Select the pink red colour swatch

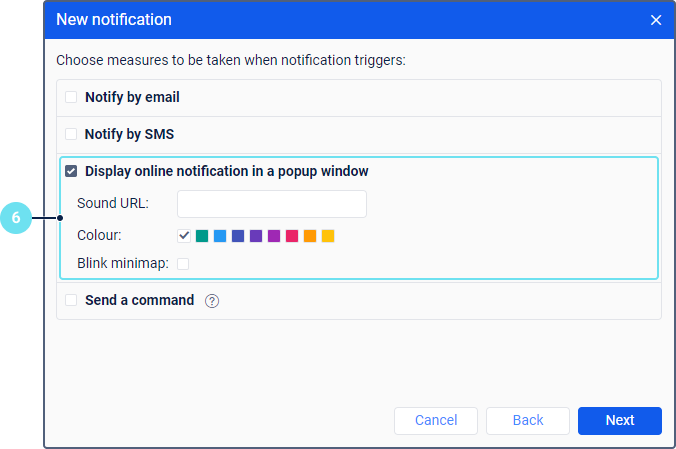coord(292,236)
